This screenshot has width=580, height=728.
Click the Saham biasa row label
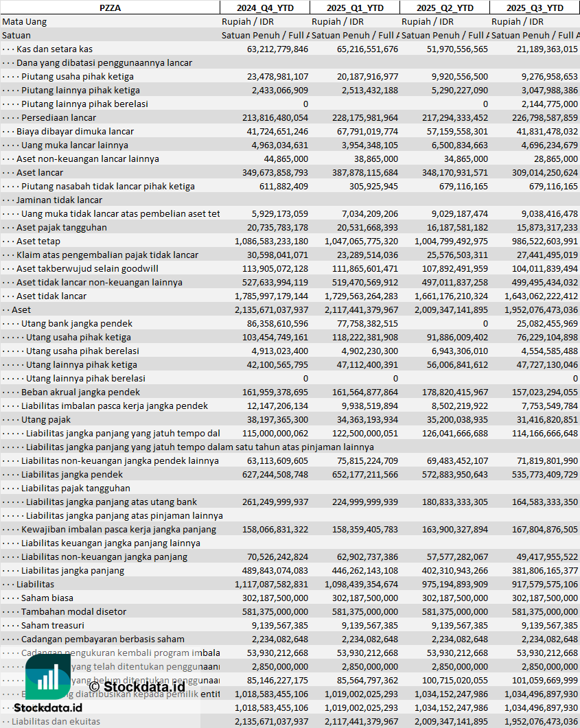(x=47, y=598)
